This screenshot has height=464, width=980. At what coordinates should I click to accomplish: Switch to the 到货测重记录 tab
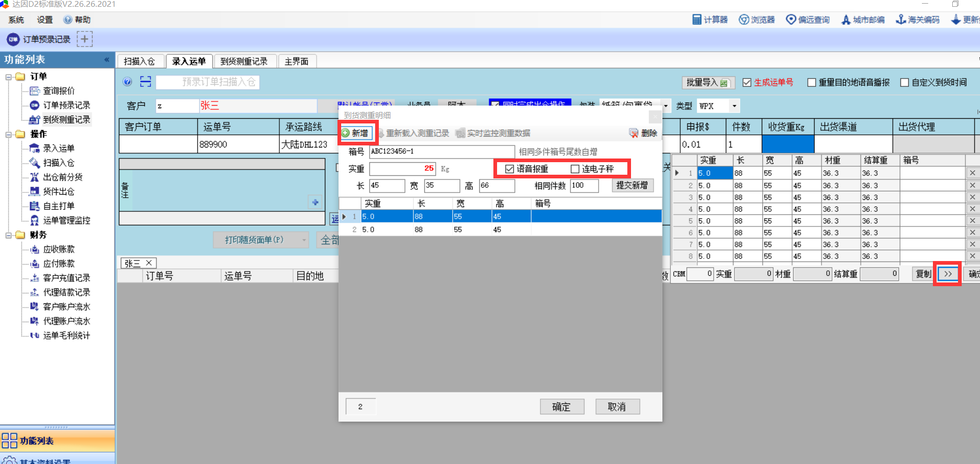tap(244, 62)
